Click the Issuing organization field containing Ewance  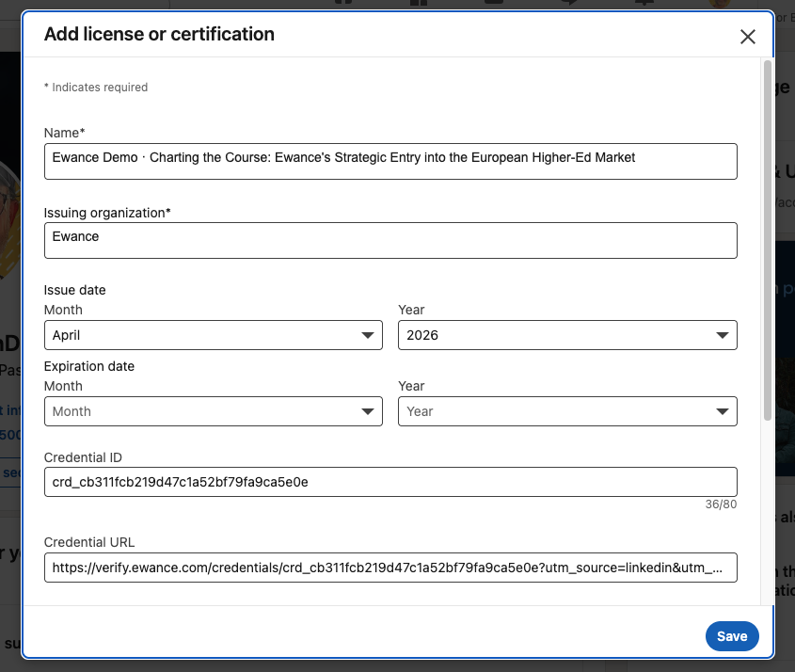[x=390, y=240]
